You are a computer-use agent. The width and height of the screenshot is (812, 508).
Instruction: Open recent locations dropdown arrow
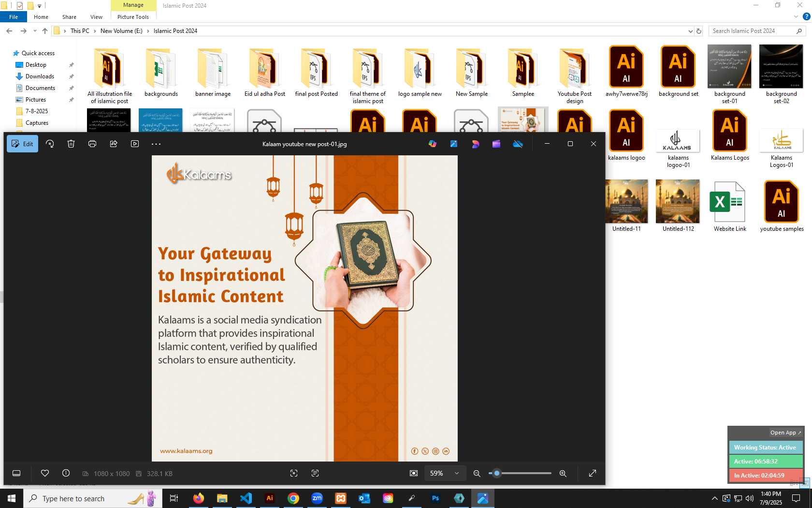tap(35, 31)
